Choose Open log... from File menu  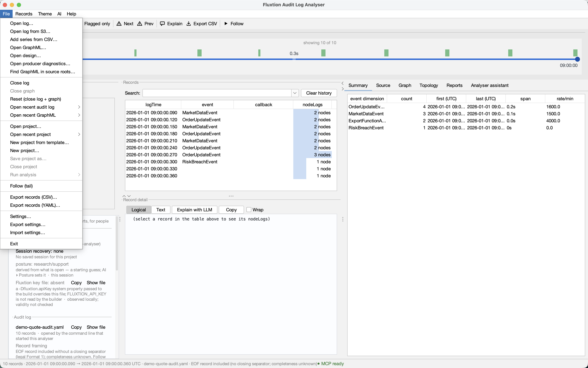point(41,23)
